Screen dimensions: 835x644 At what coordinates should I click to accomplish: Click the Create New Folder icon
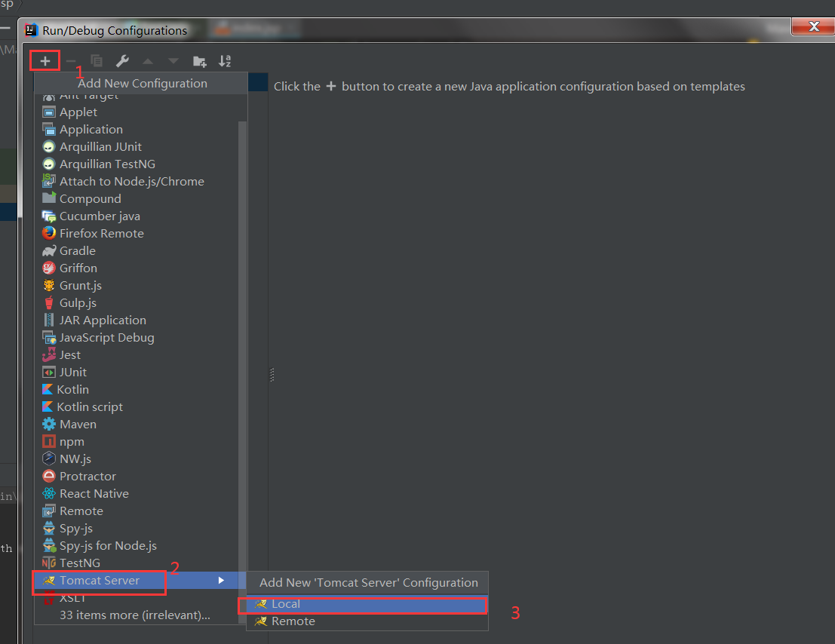(200, 61)
